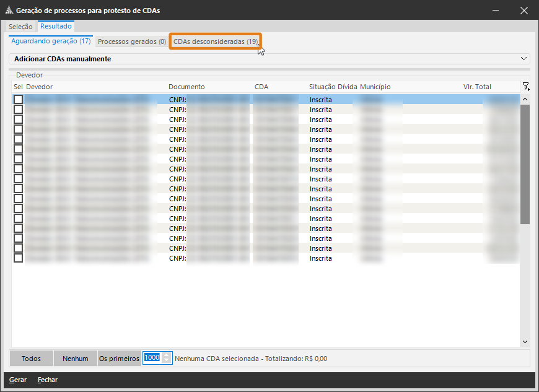This screenshot has height=392, width=539.
Task: Open the CDAs desconsideradas (19) tab
Action: (215, 41)
